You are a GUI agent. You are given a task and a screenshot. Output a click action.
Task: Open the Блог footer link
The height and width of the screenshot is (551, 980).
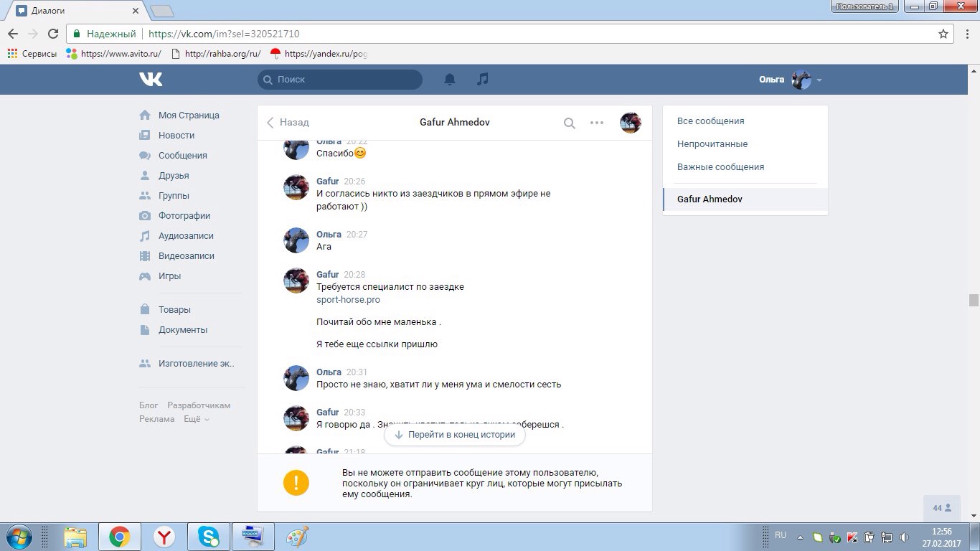pos(149,405)
